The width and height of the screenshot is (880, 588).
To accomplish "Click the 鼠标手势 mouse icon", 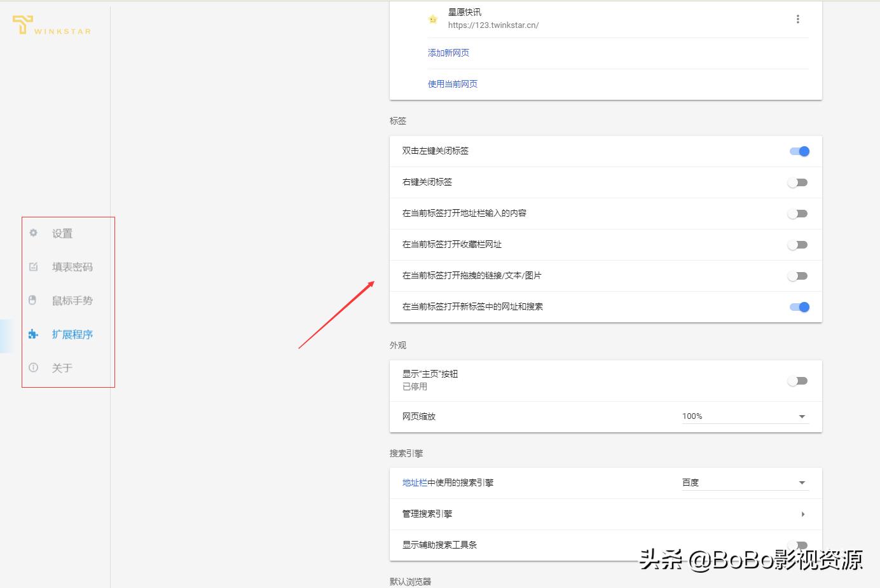I will (x=32, y=300).
